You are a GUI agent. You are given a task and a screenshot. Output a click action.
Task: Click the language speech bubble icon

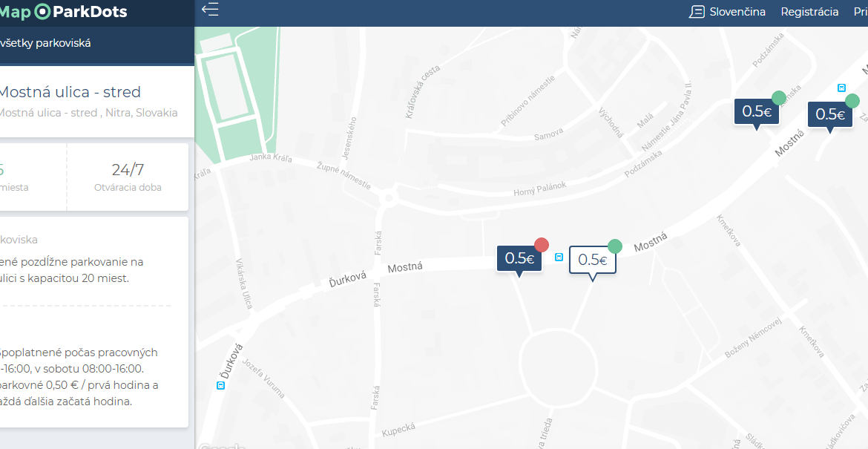pos(697,12)
